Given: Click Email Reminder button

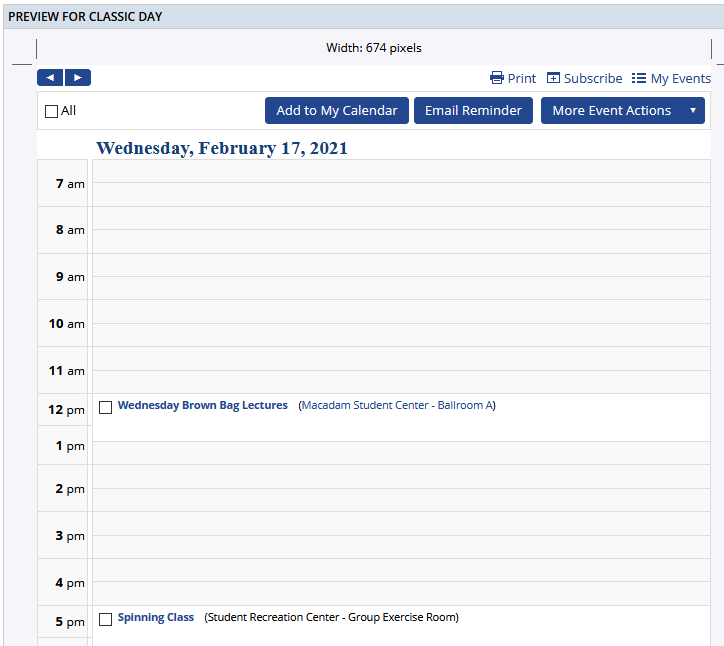Looking at the screenshot, I should coord(473,110).
